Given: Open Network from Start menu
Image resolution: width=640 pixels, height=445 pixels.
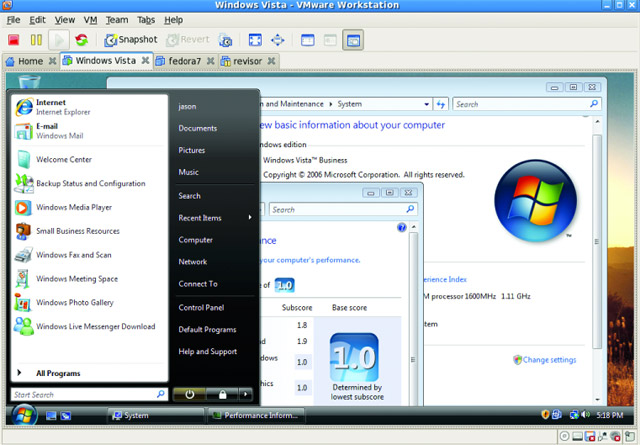Looking at the screenshot, I should 193,262.
